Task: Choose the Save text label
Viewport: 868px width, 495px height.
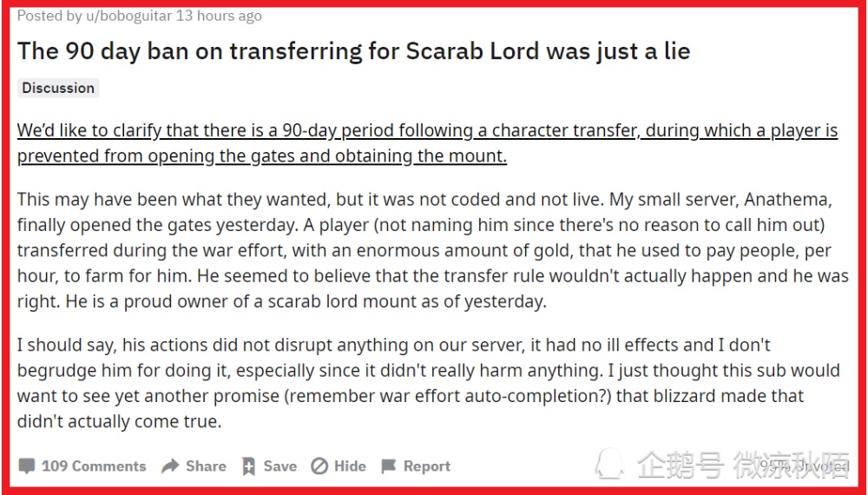Action: click(x=280, y=466)
